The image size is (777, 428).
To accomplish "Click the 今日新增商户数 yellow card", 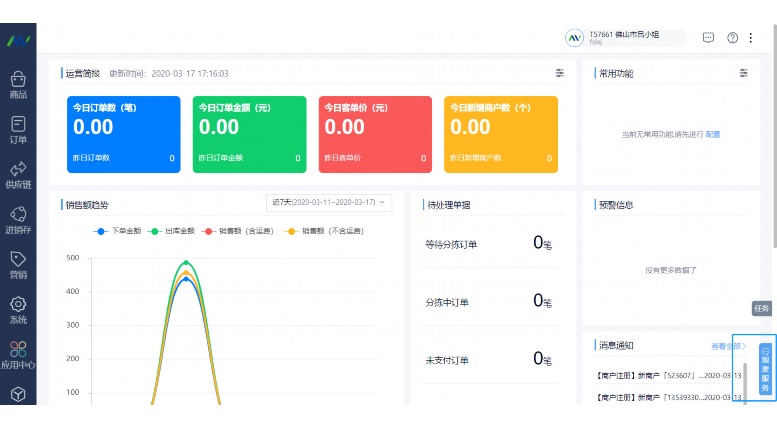I will tap(501, 134).
